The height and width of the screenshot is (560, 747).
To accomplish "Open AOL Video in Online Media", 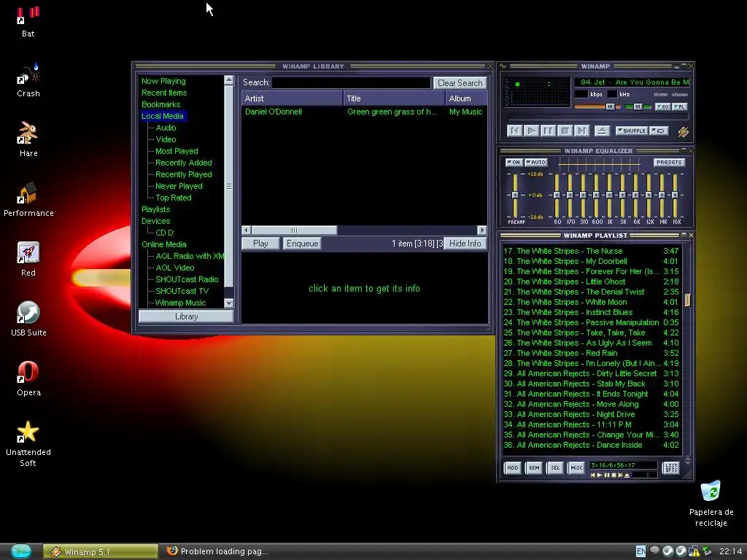I will click(x=175, y=268).
